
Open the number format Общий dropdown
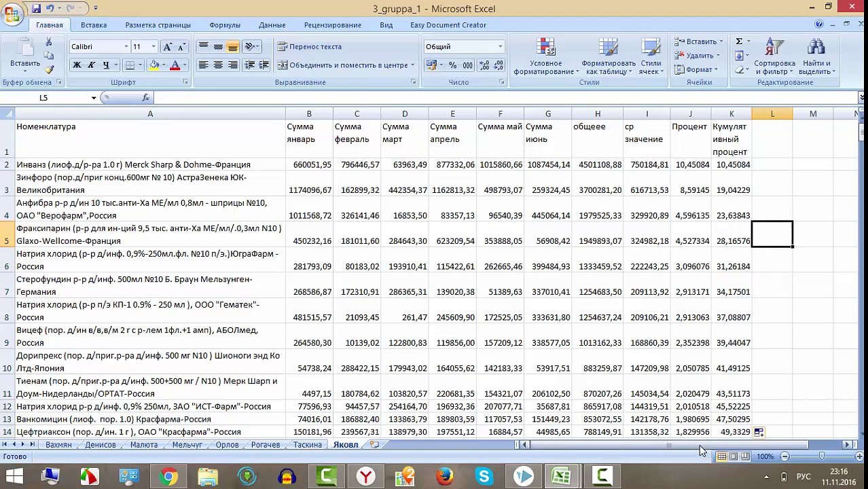click(x=500, y=47)
